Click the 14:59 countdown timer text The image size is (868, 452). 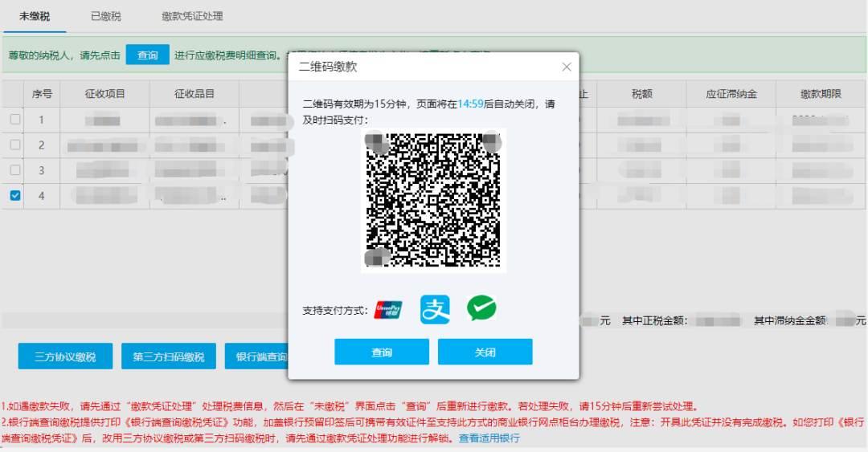click(x=470, y=104)
